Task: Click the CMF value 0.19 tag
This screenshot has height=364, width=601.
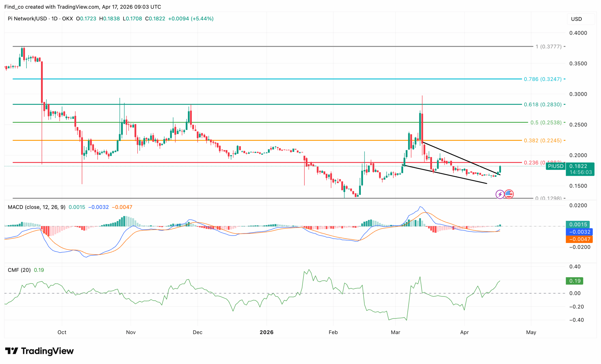Action: 575,281
